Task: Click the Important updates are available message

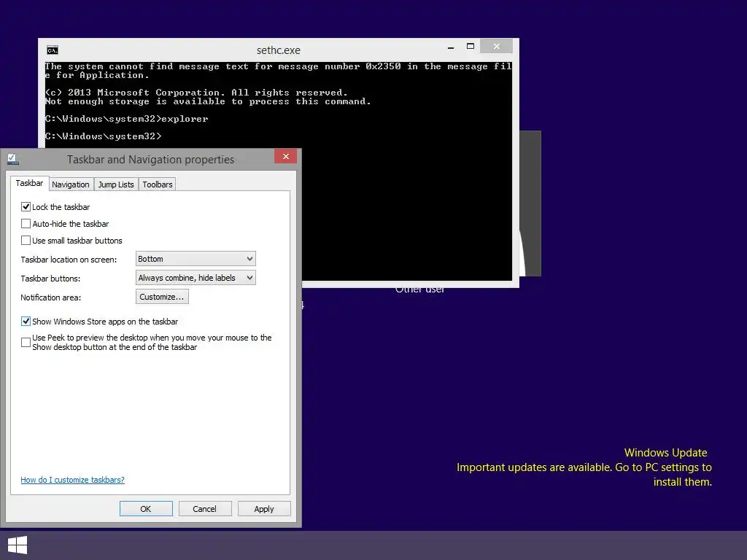Action: pos(584,474)
